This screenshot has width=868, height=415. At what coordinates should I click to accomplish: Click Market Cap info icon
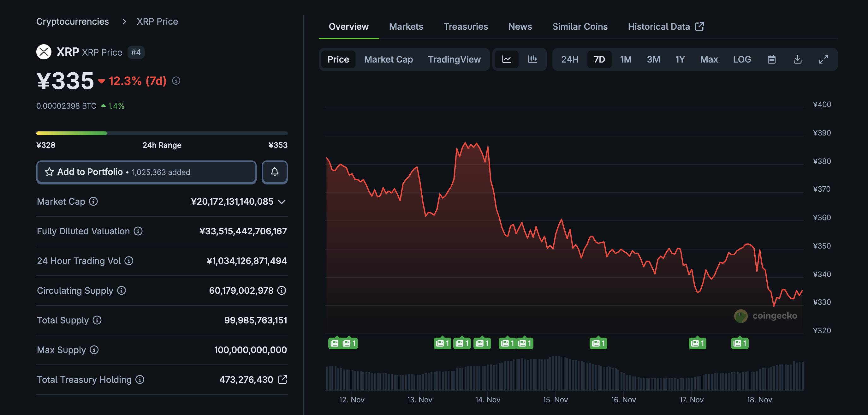pyautogui.click(x=93, y=201)
